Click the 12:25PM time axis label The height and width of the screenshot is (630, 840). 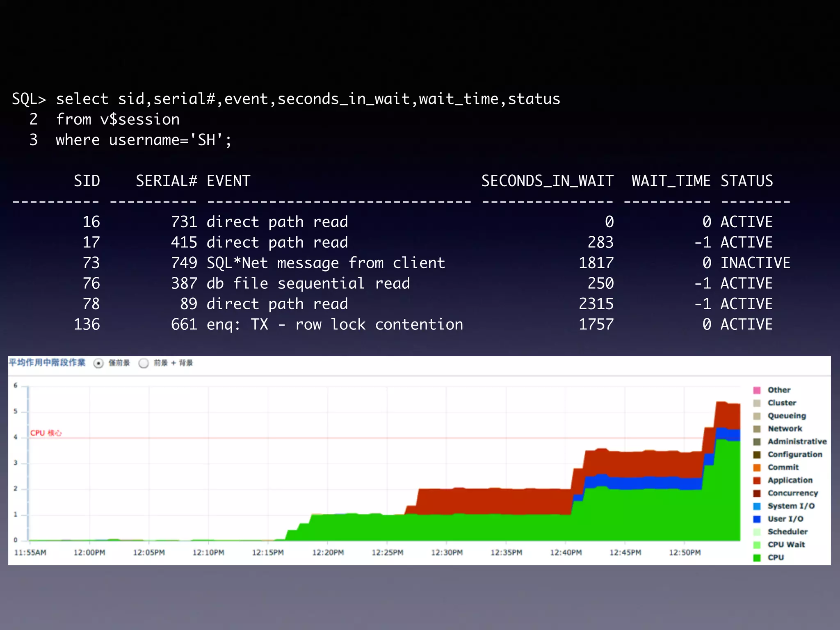(x=387, y=552)
